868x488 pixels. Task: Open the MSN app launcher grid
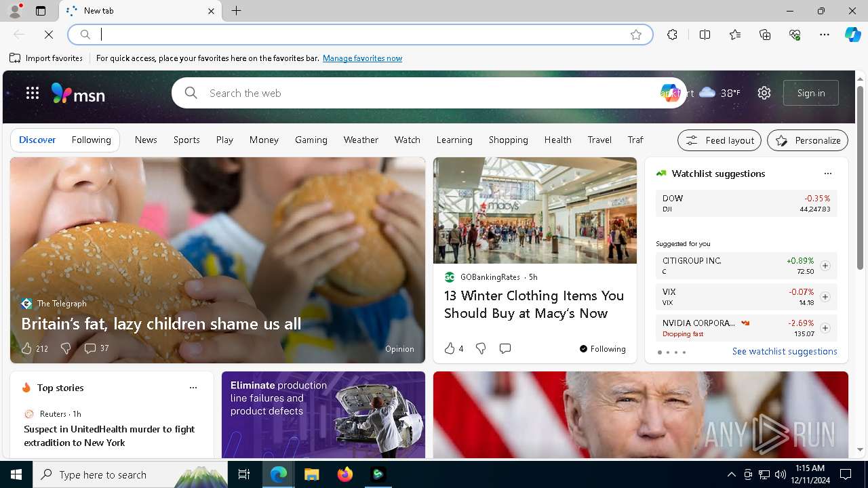tap(33, 93)
